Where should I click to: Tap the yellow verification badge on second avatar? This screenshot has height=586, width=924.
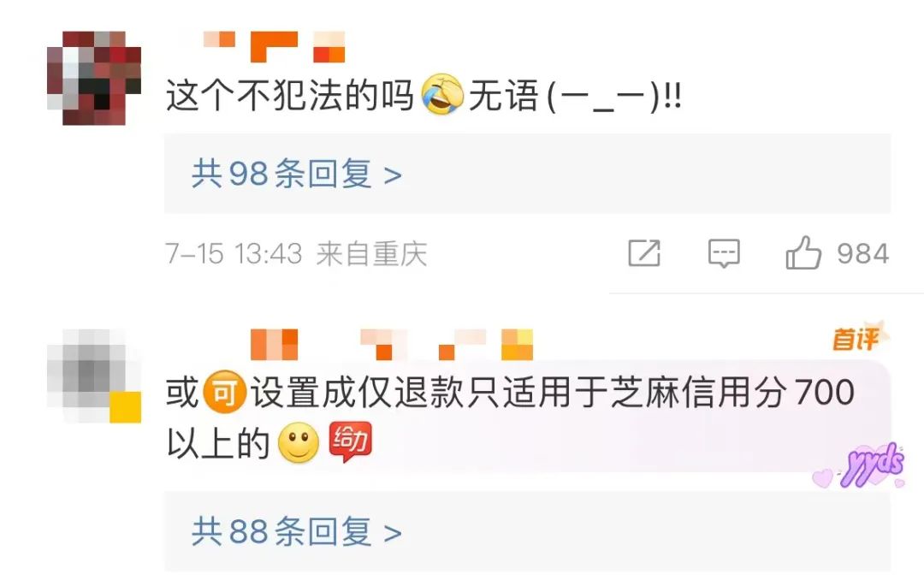(x=126, y=407)
